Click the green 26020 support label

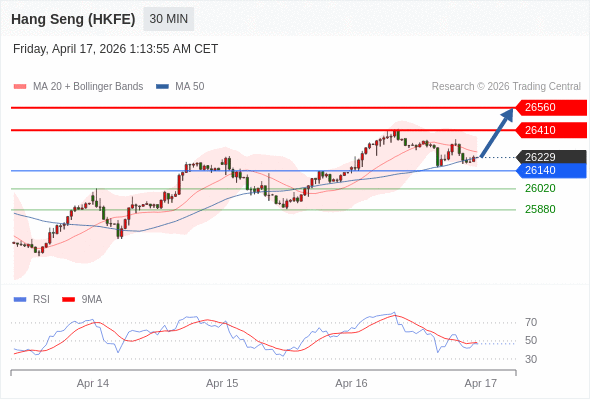pyautogui.click(x=540, y=188)
